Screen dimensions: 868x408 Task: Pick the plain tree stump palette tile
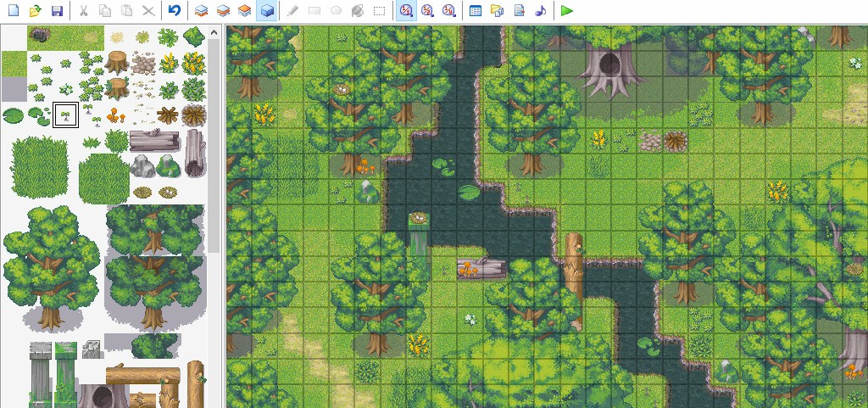[x=117, y=63]
